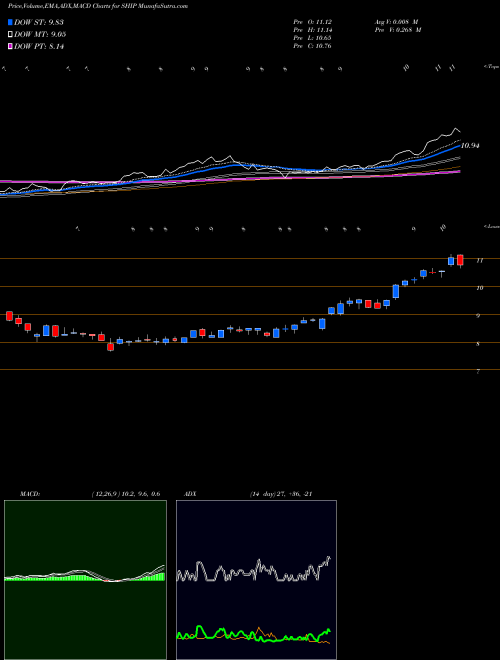Click the last red candlestick near 11
The width and height of the screenshot is (500, 660).
coord(460,260)
